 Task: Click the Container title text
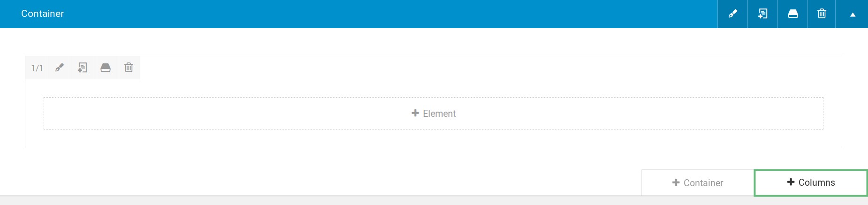pos(42,14)
